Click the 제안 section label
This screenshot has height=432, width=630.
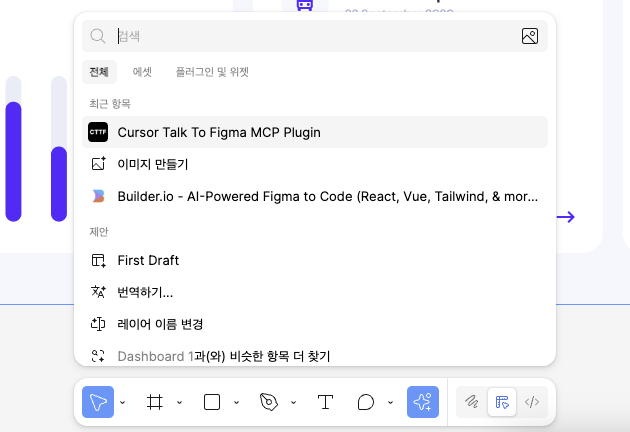(x=99, y=232)
